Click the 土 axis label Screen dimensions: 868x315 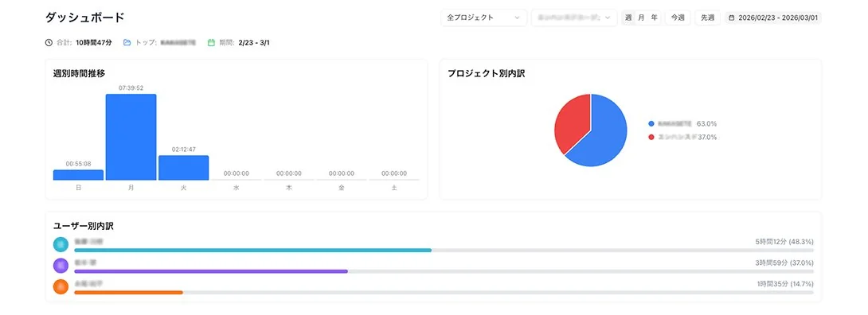click(394, 188)
